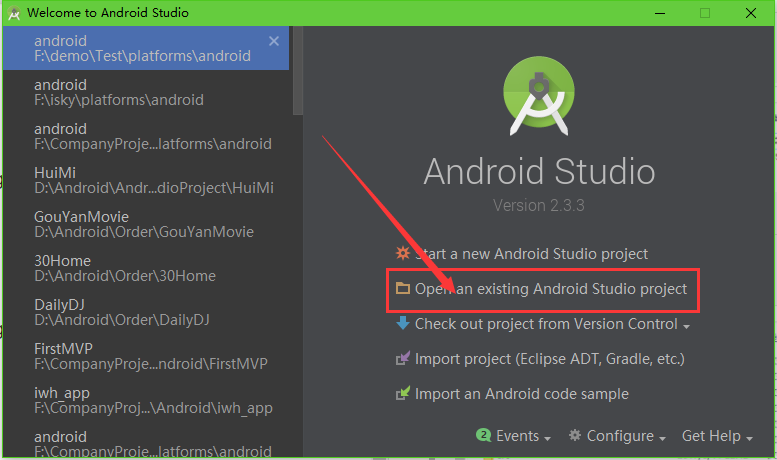Viewport: 777px width, 460px height.
Task: Remove selected android project with X
Action: (x=274, y=41)
